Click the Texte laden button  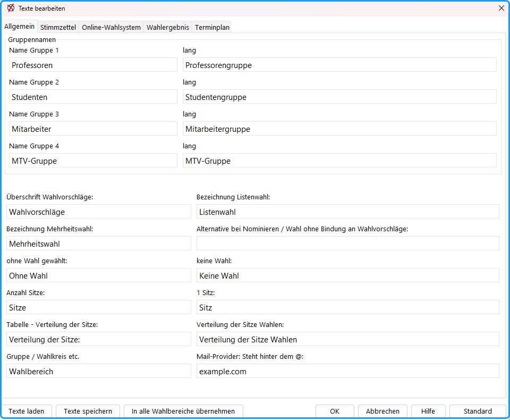click(27, 411)
